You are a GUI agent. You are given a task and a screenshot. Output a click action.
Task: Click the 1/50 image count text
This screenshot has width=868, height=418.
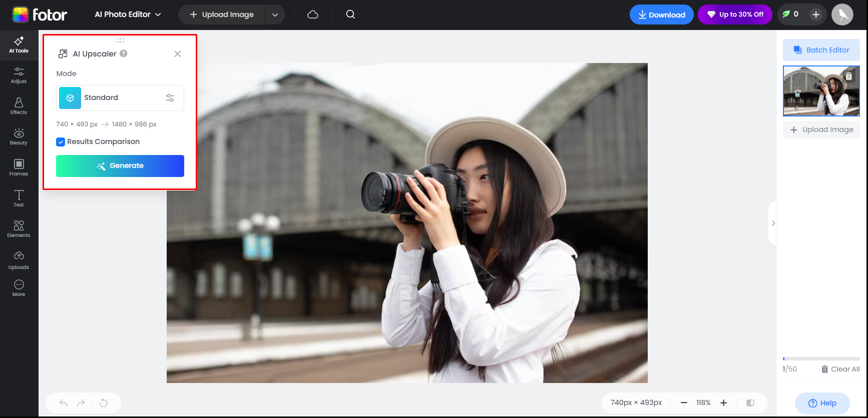click(x=790, y=369)
